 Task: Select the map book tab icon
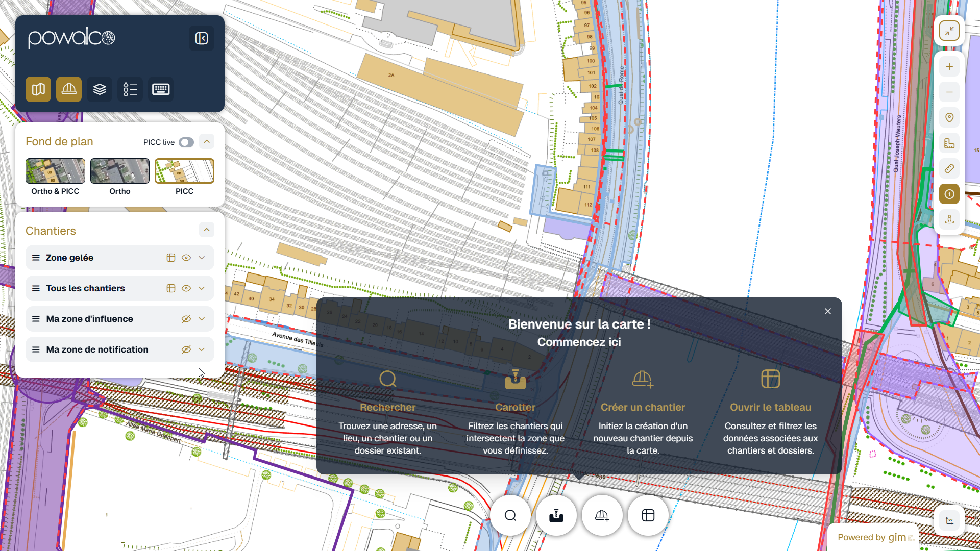coord(38,89)
